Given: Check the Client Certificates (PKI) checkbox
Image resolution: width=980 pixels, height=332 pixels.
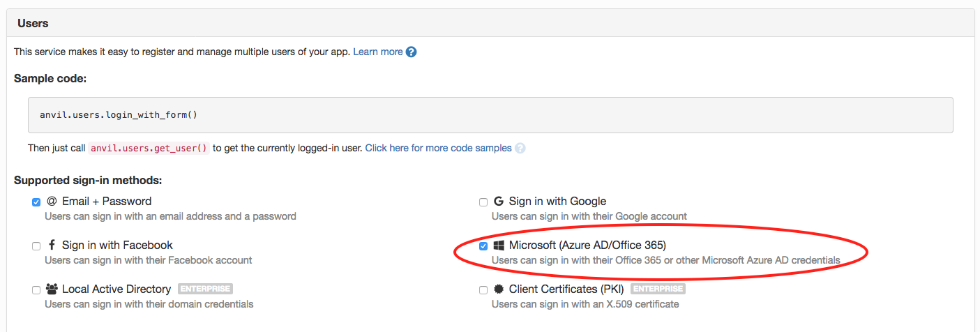Looking at the screenshot, I should coord(483,290).
